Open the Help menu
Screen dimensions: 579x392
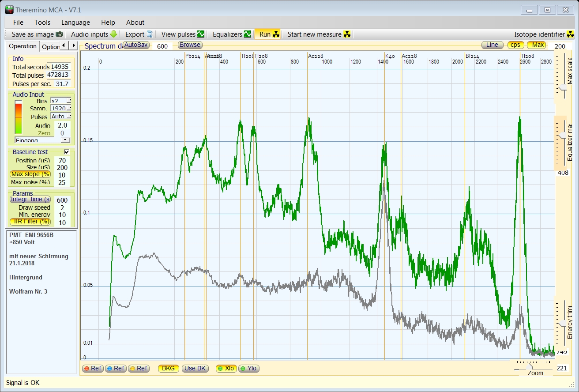click(x=108, y=23)
